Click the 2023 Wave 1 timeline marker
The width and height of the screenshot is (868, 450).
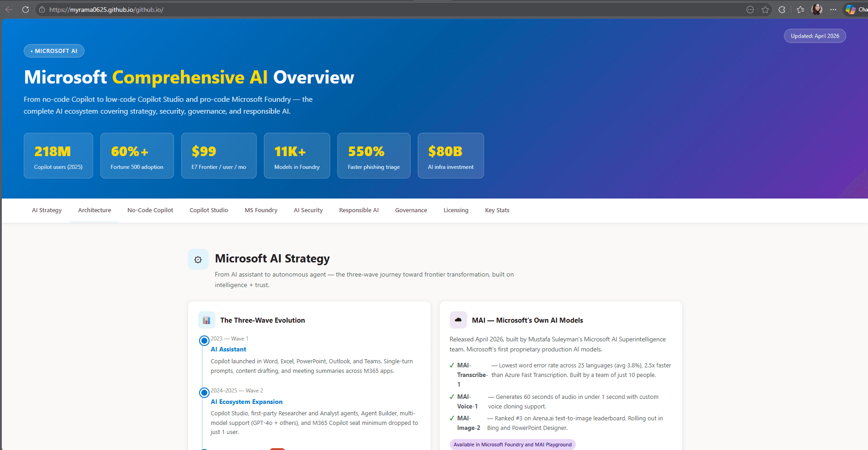204,340
